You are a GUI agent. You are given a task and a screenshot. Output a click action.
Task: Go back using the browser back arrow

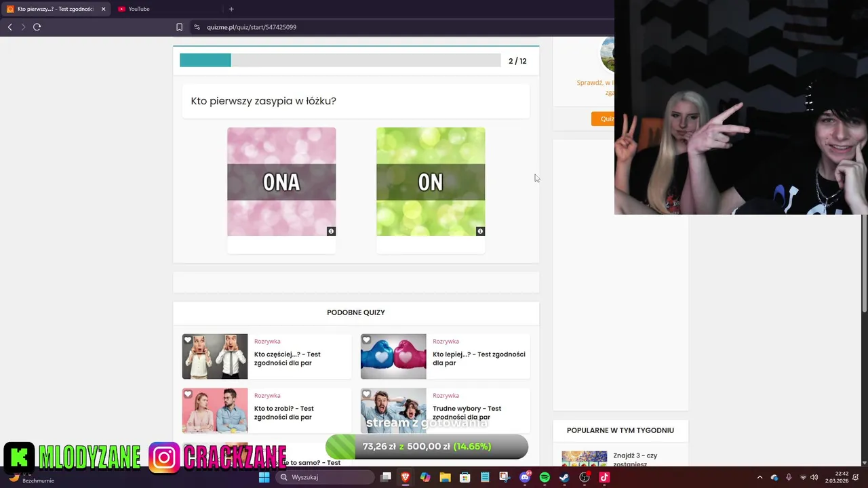click(x=9, y=27)
